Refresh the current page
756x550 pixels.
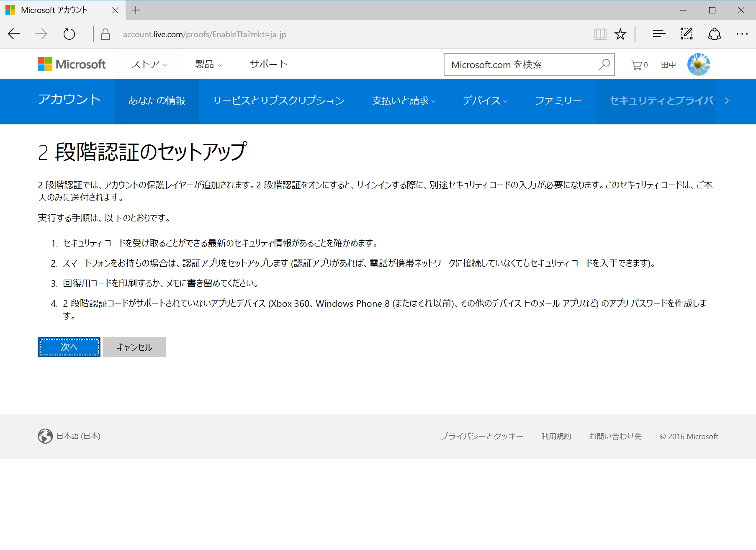click(69, 34)
